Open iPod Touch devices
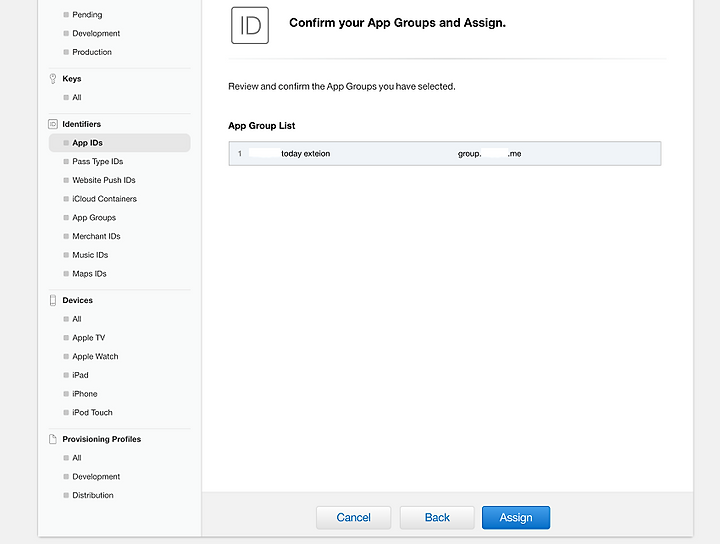 (x=92, y=412)
